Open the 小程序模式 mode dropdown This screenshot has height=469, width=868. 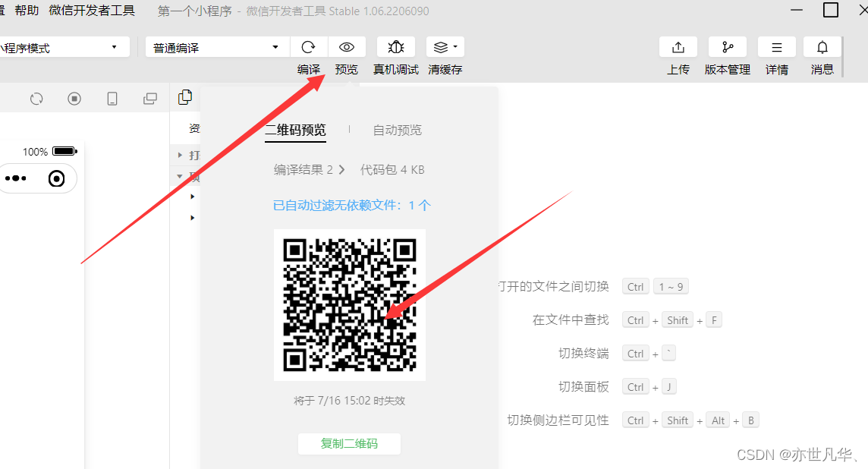(x=64, y=47)
